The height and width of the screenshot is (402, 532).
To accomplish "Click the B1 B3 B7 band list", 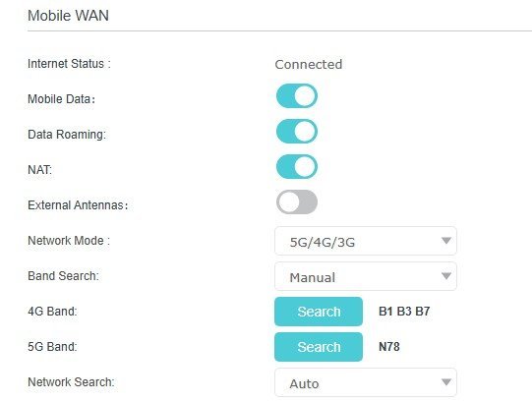I will coord(404,312).
